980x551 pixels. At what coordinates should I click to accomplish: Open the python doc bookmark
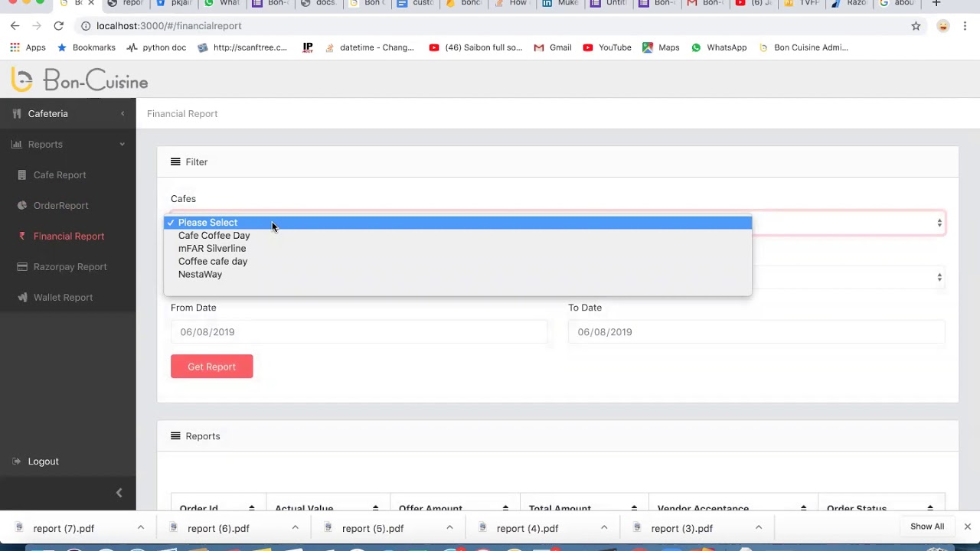click(156, 47)
